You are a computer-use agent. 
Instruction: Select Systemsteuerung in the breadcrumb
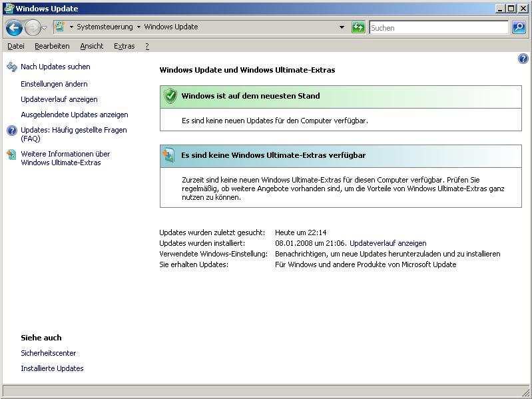click(x=105, y=27)
